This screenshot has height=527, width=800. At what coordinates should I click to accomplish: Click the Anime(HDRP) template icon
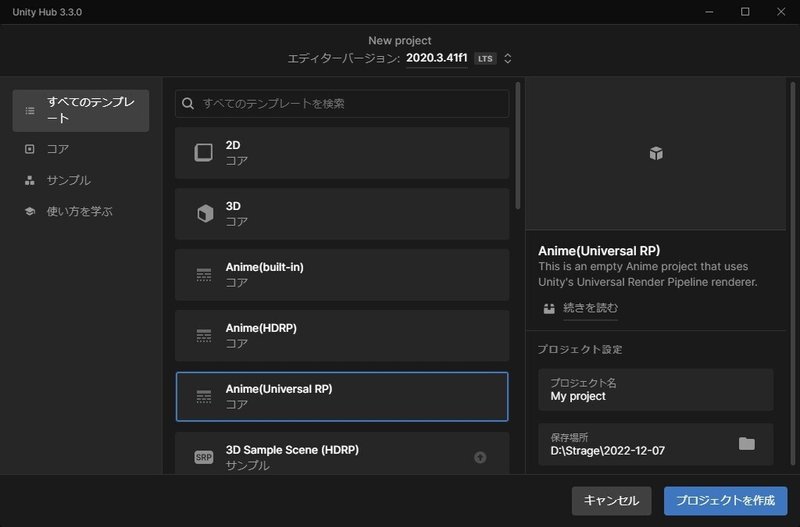point(204,335)
